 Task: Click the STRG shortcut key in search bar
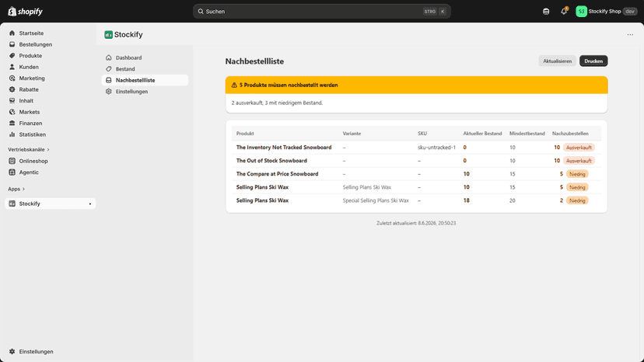[x=430, y=12]
